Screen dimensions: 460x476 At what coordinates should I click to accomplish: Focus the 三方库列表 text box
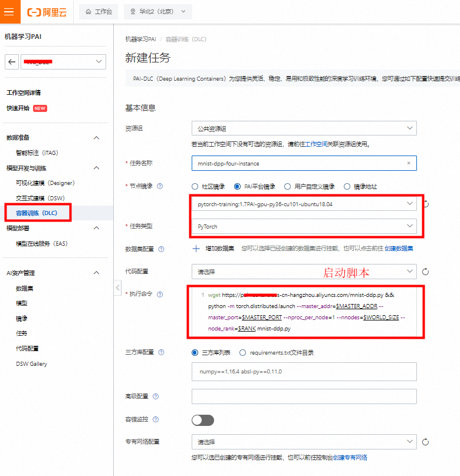point(304,372)
